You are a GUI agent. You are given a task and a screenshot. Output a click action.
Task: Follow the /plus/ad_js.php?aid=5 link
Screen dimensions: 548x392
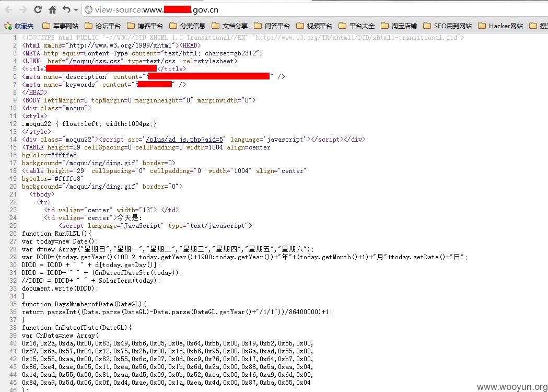[x=184, y=140]
